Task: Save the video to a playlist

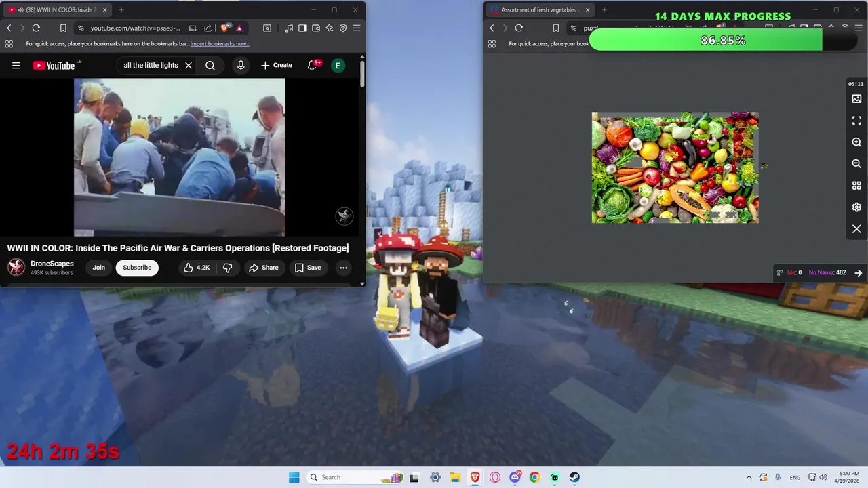Action: pos(308,268)
